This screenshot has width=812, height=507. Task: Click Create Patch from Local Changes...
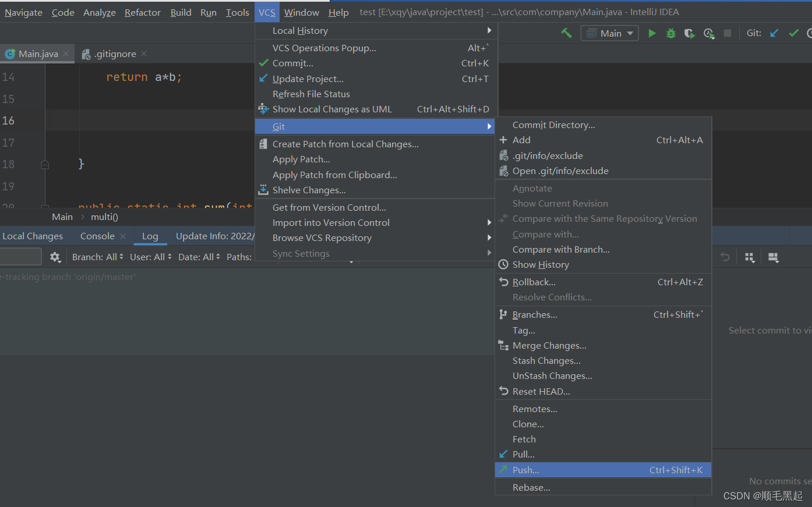click(376, 144)
